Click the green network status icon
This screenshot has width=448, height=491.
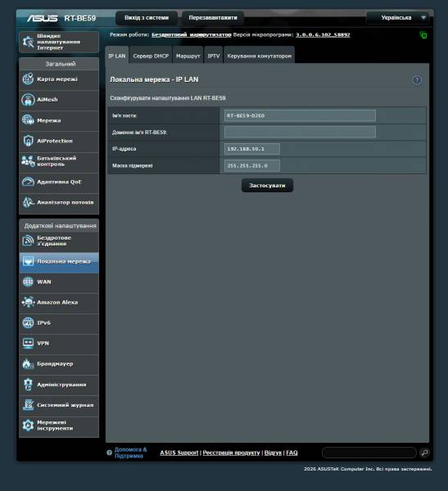click(423, 35)
